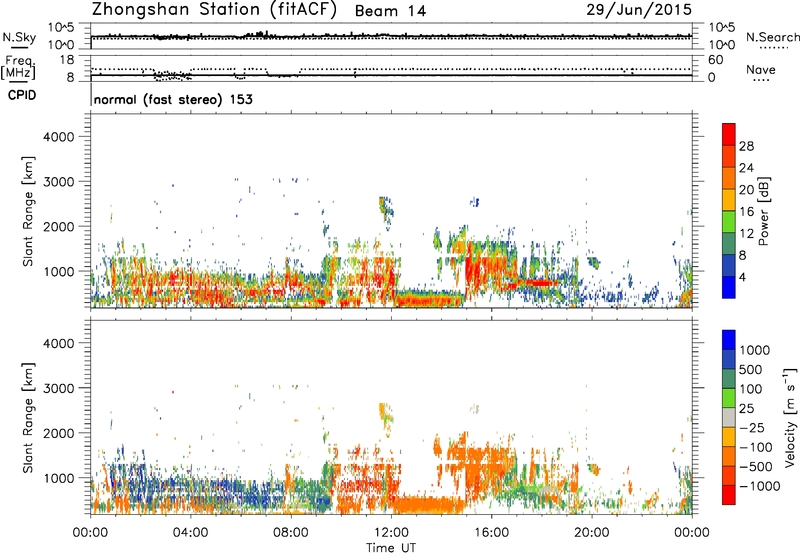
Task: Click the '20:00' time axis tick
Action: (x=591, y=533)
